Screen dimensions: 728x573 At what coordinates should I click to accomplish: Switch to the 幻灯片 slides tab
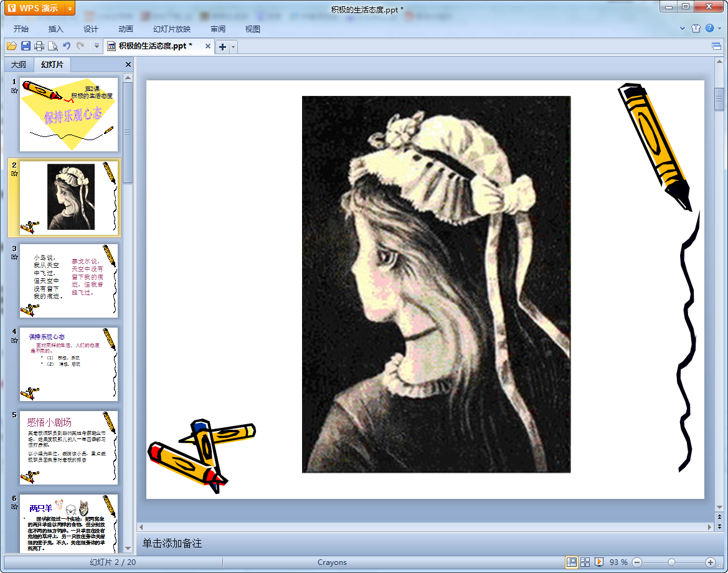pos(52,65)
